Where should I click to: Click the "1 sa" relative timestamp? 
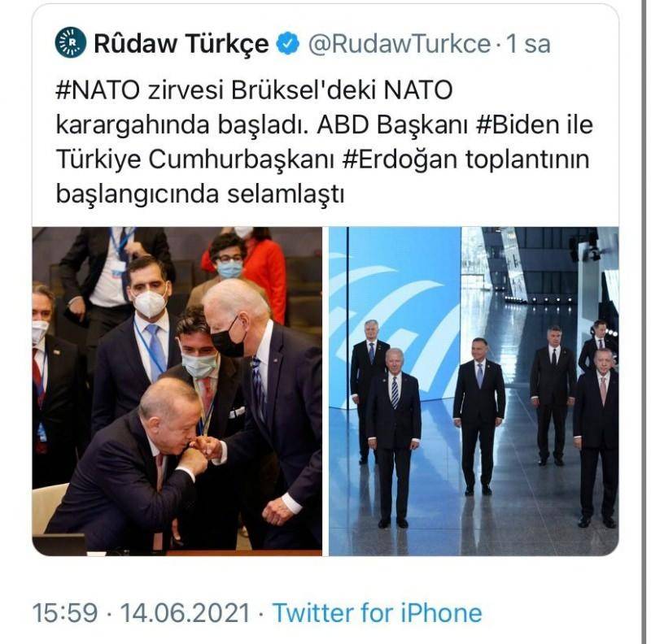[x=528, y=44]
